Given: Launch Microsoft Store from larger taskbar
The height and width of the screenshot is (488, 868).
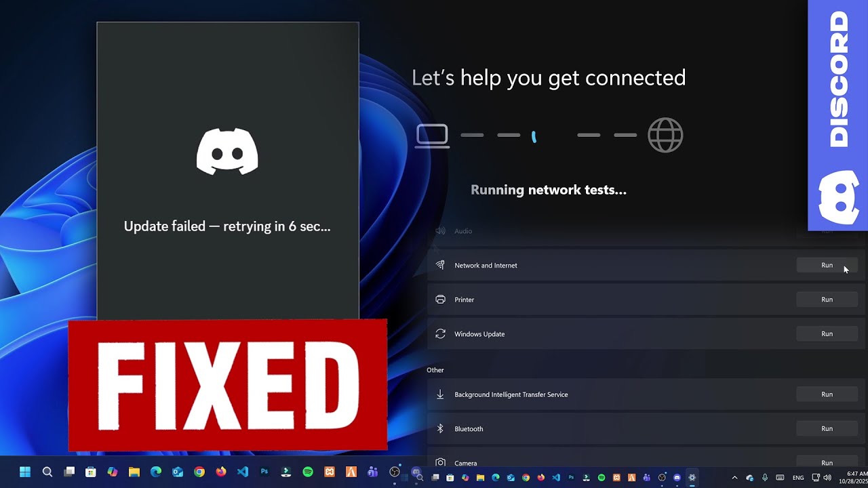Looking at the screenshot, I should click(91, 472).
